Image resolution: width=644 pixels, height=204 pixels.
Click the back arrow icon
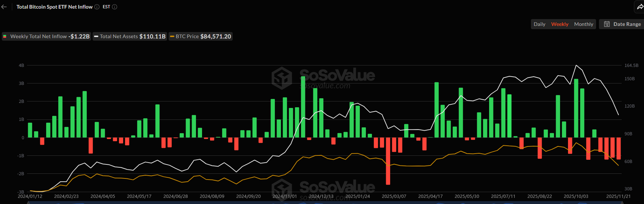click(4, 7)
